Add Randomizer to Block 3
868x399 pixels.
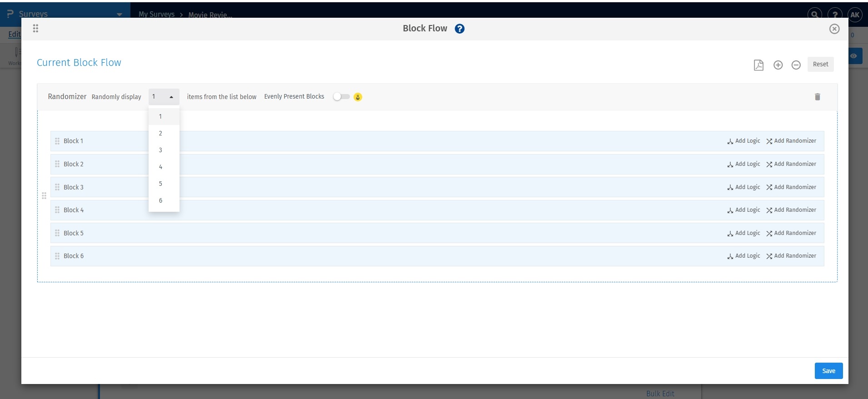click(791, 187)
